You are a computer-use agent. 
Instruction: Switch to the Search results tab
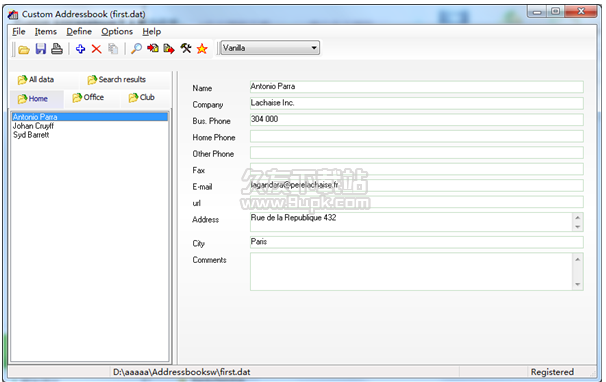click(117, 80)
